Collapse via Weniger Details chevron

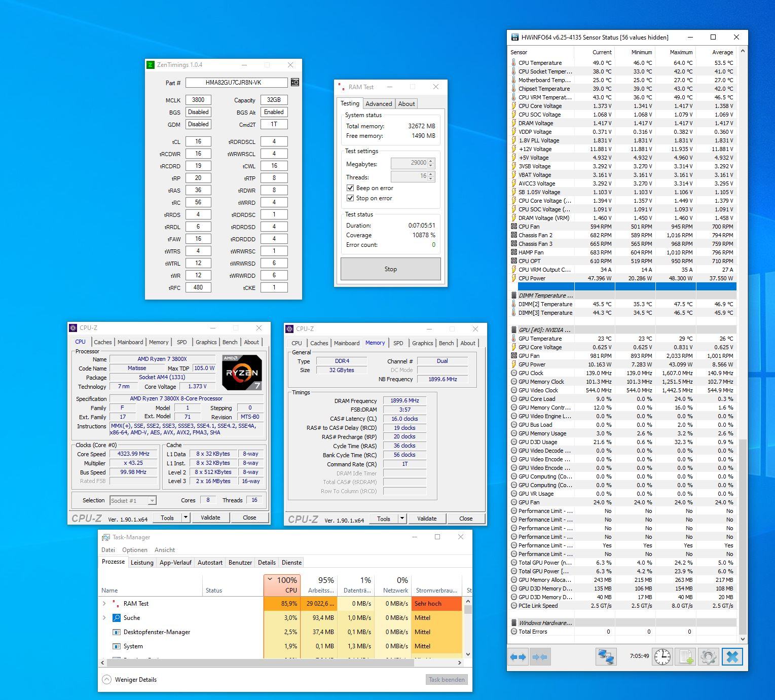(x=106, y=680)
